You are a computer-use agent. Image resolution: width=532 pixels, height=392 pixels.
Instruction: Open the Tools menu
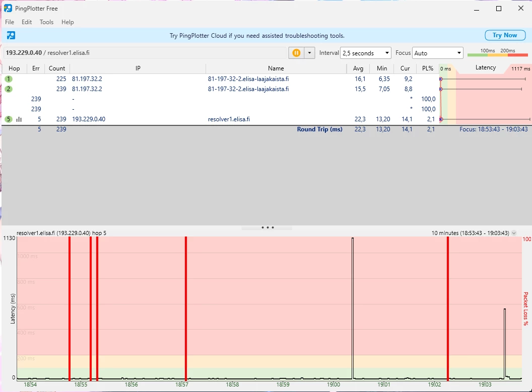click(x=46, y=22)
